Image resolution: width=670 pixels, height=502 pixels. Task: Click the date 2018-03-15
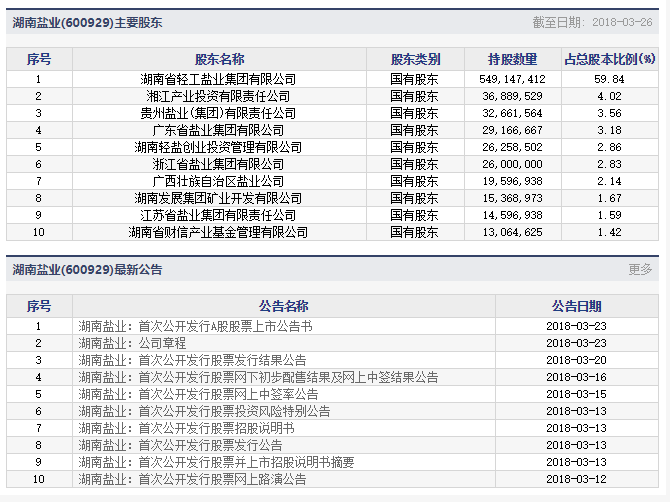click(576, 394)
